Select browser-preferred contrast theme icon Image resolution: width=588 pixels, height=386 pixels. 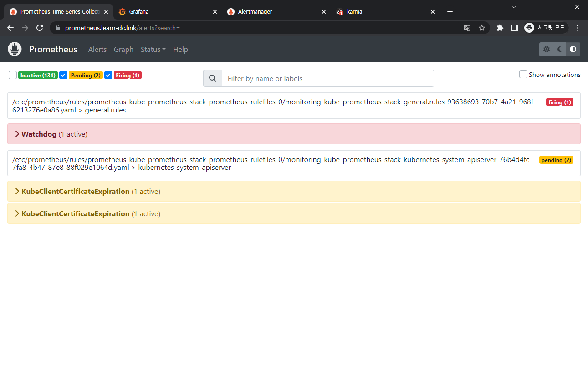[x=573, y=49]
